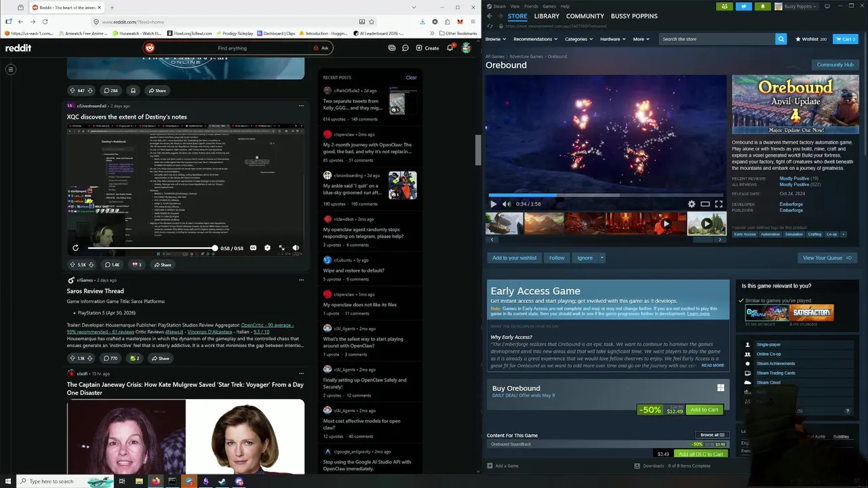Open options menu of r/Games post

click(301, 280)
